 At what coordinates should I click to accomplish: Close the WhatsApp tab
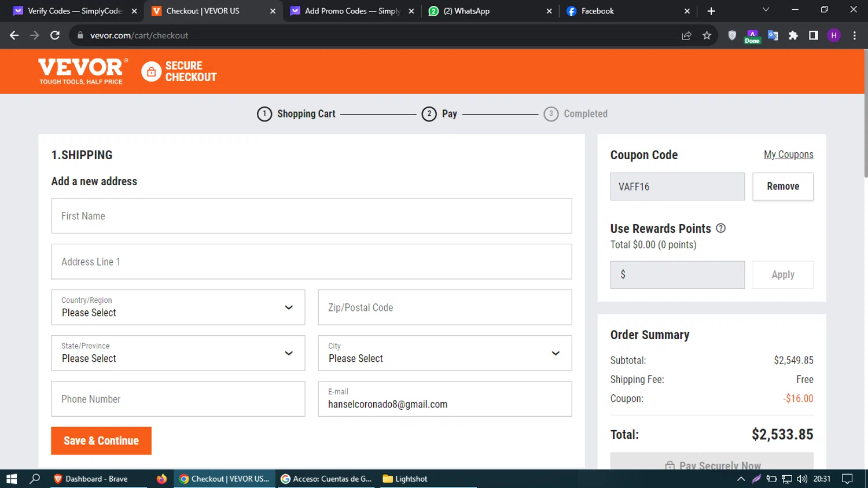click(549, 11)
